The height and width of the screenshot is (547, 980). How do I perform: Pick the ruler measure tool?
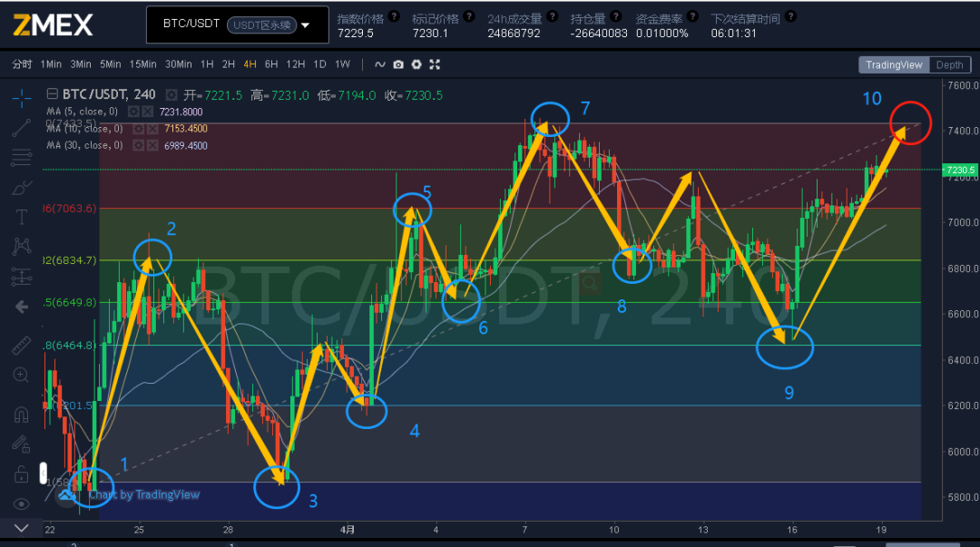[23, 346]
